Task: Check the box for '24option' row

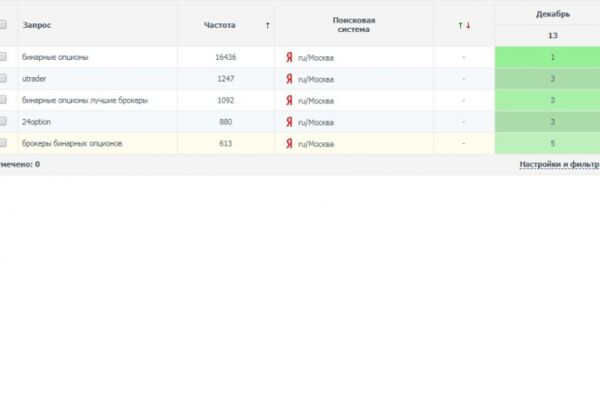Action: (3, 121)
